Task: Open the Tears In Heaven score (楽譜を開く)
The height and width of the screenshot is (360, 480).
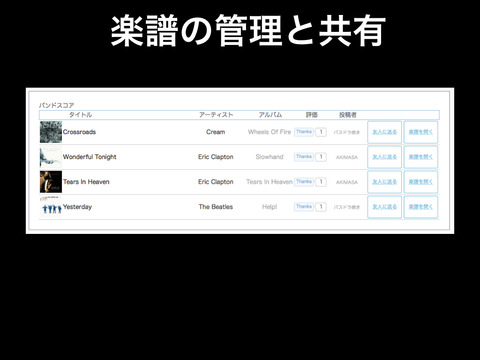Action: coord(421,182)
